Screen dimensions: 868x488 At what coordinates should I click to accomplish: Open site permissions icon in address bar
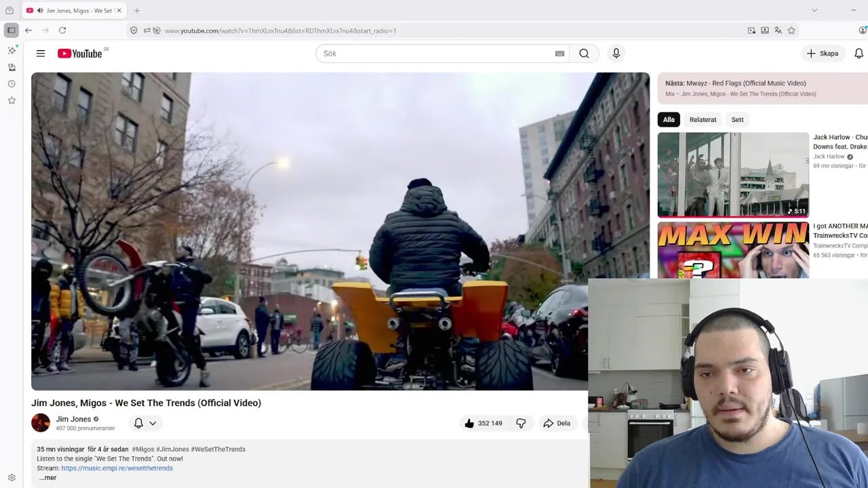click(146, 30)
